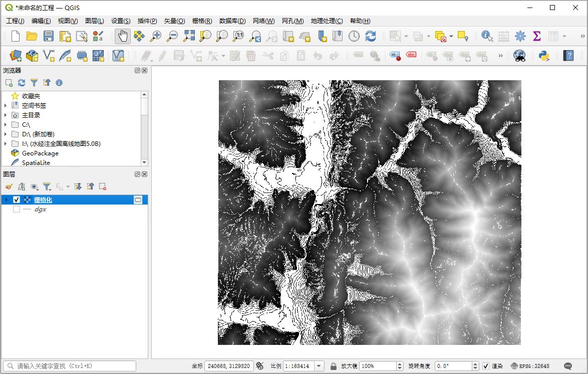Select GeoPackage in the browser panel

click(40, 153)
